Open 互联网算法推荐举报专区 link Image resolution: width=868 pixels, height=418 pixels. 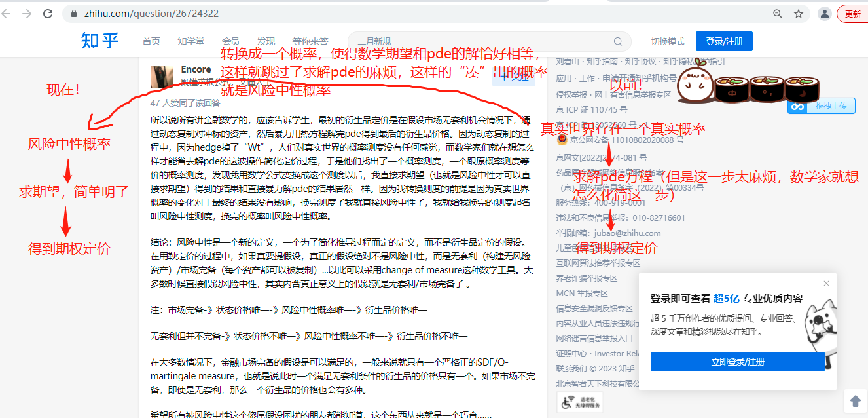coord(598,263)
